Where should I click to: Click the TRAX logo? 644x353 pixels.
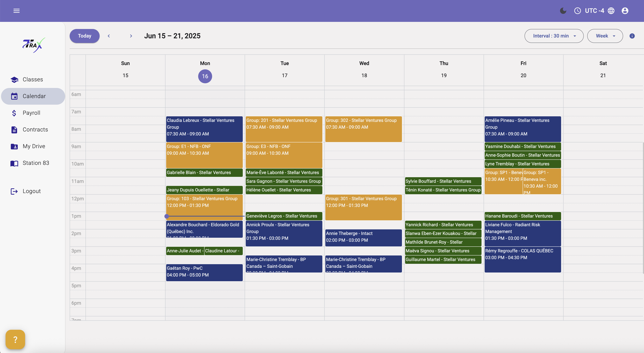click(x=33, y=45)
